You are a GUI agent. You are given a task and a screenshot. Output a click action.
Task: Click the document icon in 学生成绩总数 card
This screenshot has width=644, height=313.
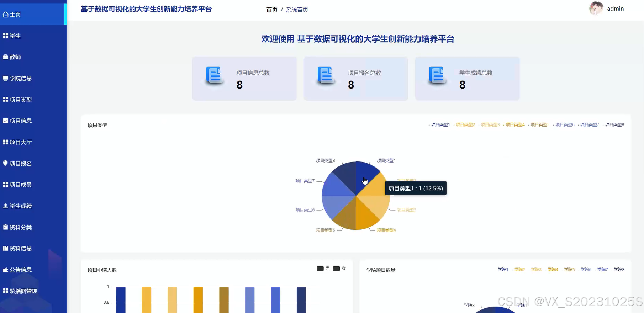tap(437, 76)
